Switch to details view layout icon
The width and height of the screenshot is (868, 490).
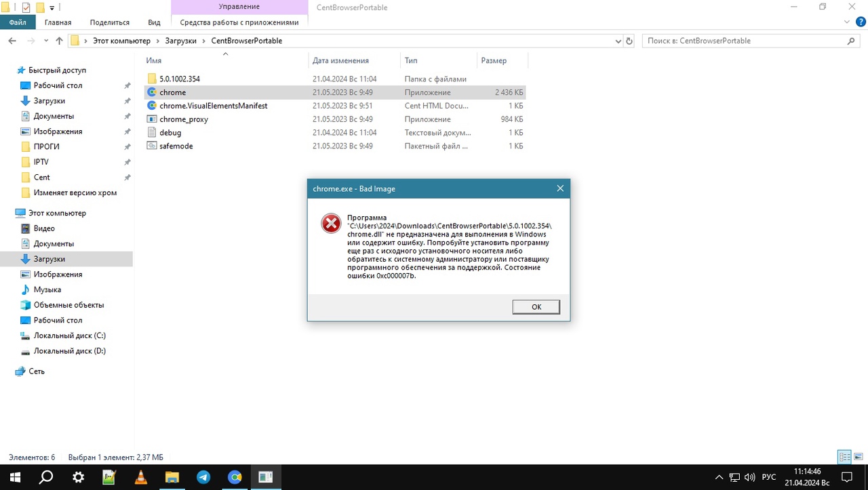845,457
